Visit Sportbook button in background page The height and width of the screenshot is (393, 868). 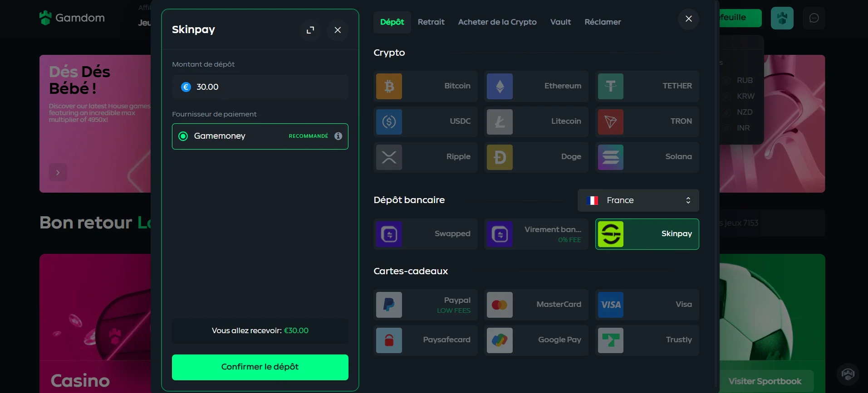(x=766, y=381)
